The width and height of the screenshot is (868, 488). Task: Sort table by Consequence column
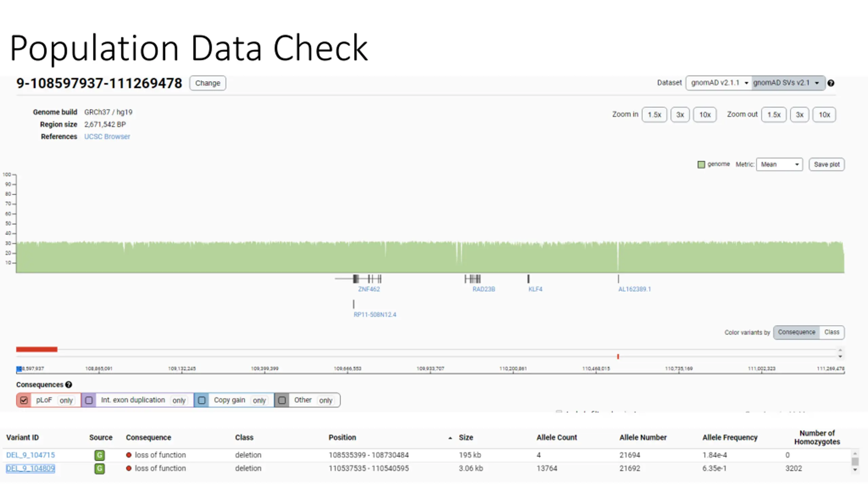(148, 438)
